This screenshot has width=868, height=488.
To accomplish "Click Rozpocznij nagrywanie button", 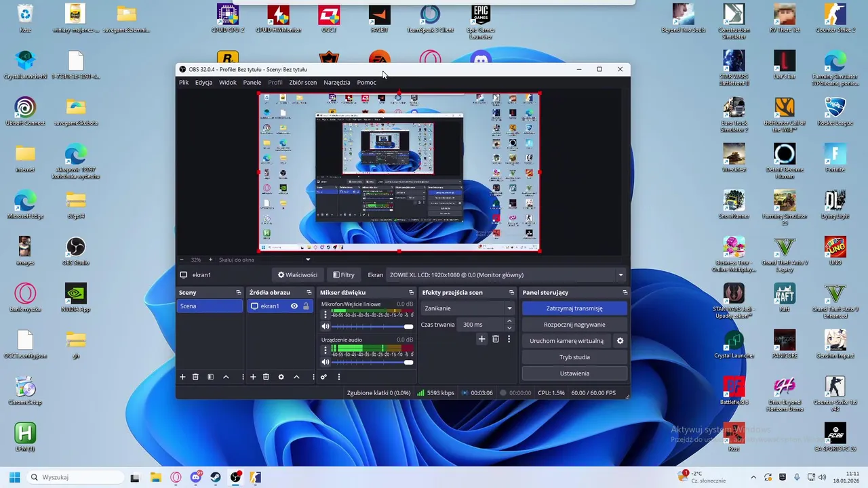I will coord(574,325).
